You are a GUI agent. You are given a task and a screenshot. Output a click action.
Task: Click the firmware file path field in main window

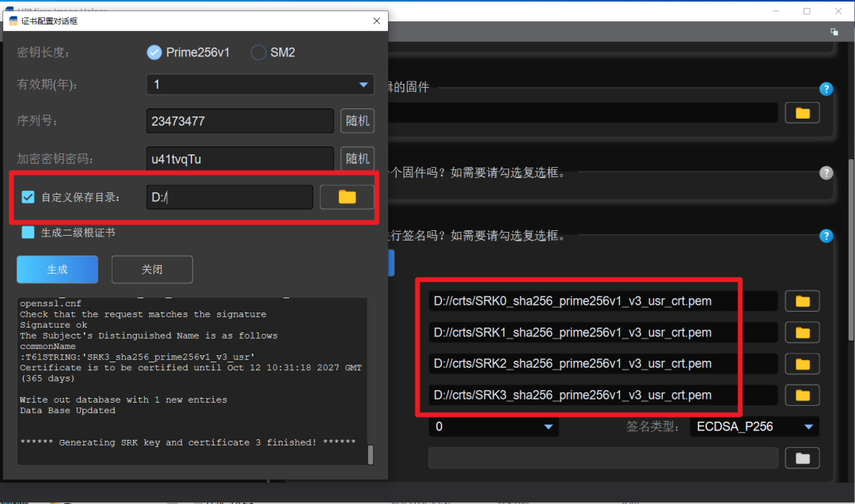click(583, 113)
